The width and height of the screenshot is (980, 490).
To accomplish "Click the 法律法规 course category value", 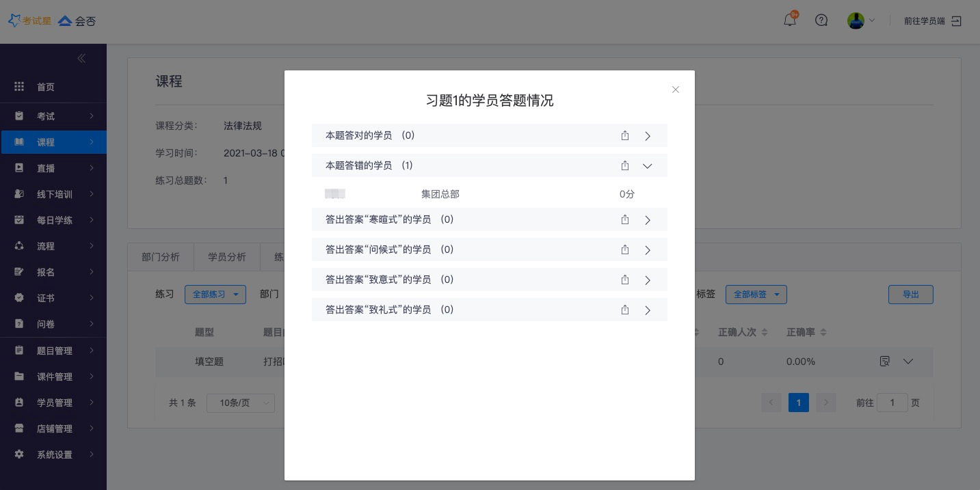I will pyautogui.click(x=243, y=126).
